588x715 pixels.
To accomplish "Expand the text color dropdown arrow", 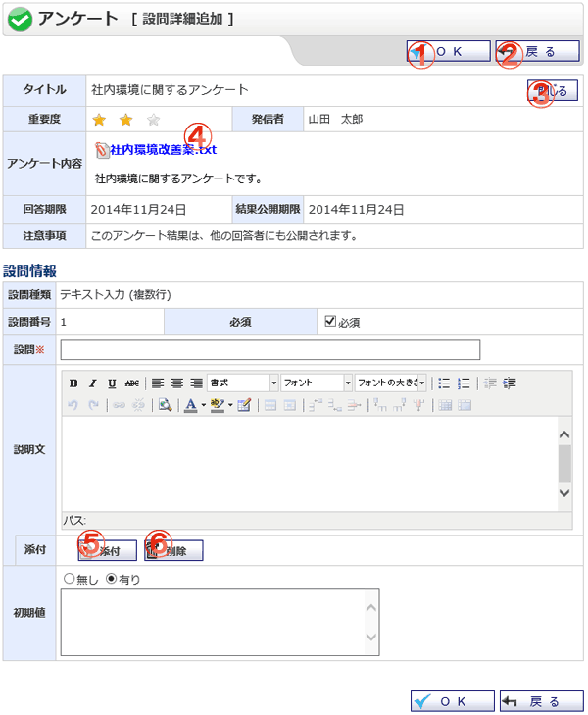I will pos(204,405).
